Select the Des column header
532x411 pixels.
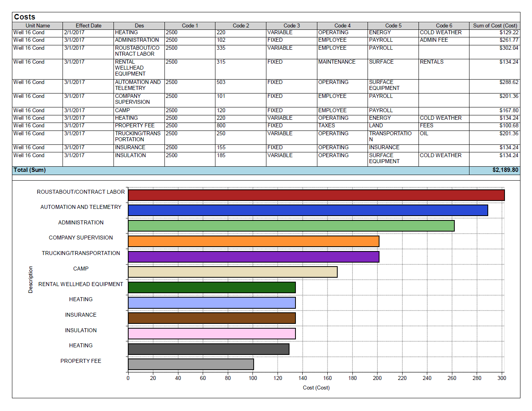click(x=139, y=25)
